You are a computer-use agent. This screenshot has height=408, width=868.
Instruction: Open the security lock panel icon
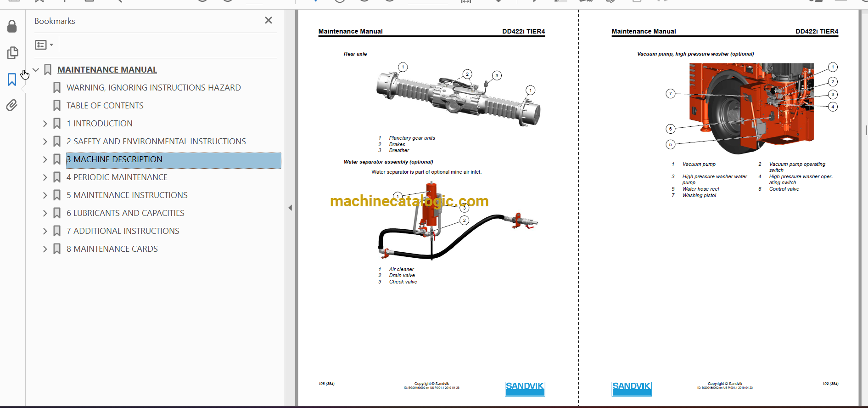point(12,27)
